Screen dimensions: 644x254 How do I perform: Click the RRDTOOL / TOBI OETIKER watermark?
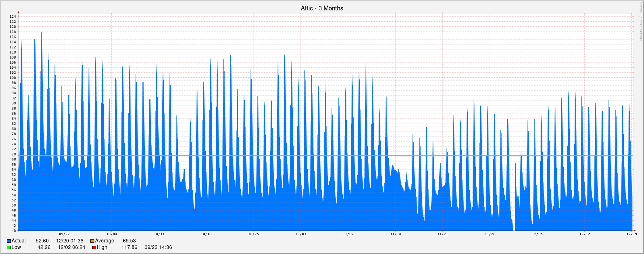640,22
